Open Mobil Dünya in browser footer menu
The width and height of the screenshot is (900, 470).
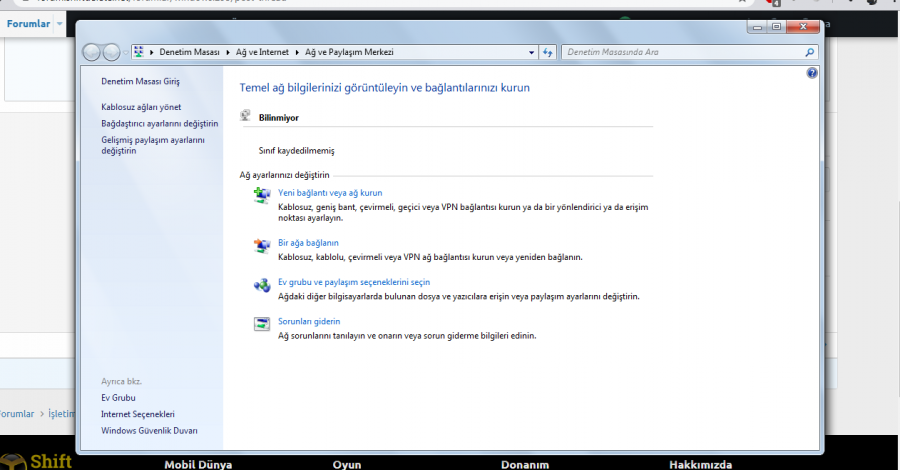198,464
